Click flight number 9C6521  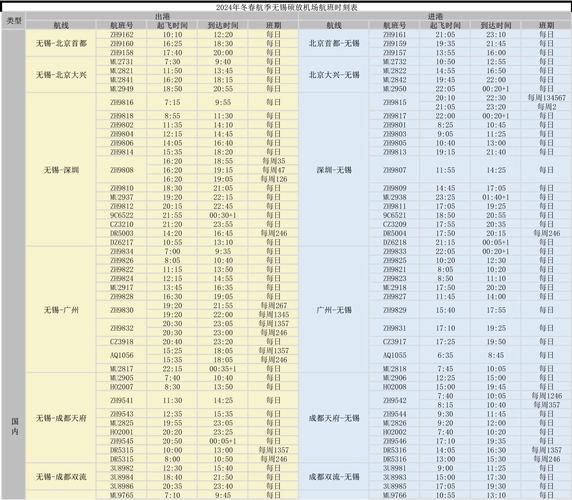point(394,215)
